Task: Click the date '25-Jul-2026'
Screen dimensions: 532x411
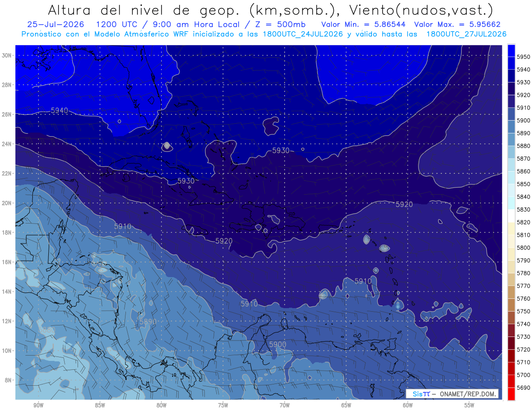Action: pos(55,25)
